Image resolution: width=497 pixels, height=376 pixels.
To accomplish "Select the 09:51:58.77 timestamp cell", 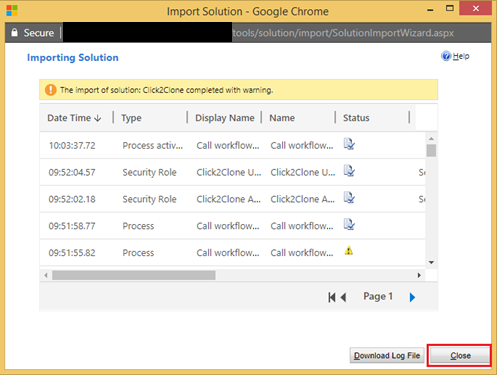I will [x=72, y=226].
